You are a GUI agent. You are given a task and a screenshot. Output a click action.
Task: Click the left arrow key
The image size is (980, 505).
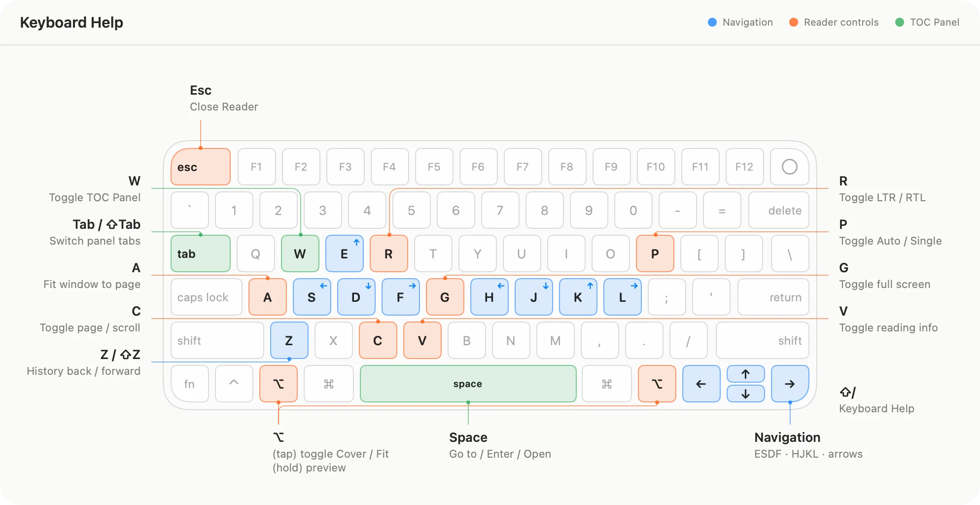[x=701, y=384]
